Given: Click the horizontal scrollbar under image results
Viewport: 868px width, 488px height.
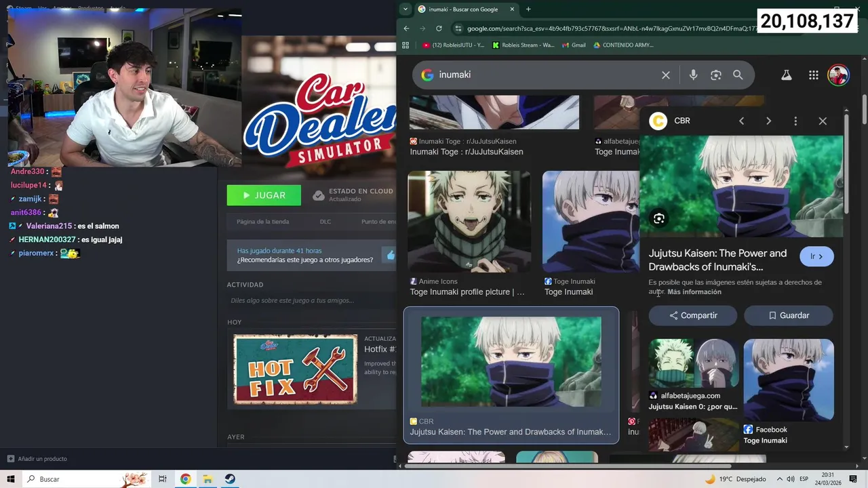Looking at the screenshot, I should [x=568, y=466].
